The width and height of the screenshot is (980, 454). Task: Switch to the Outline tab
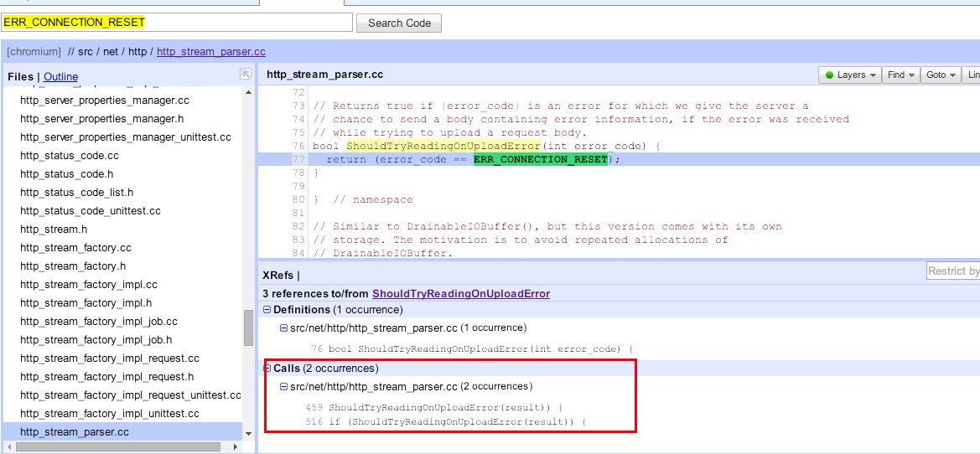coord(60,77)
